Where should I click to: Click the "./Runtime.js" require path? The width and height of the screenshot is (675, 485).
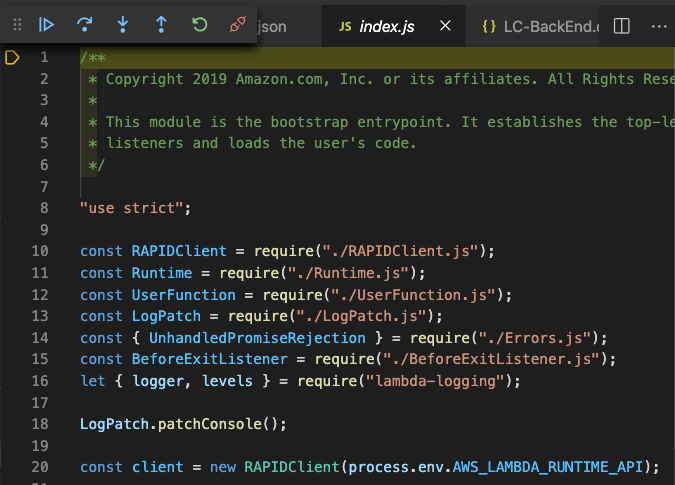pos(348,273)
